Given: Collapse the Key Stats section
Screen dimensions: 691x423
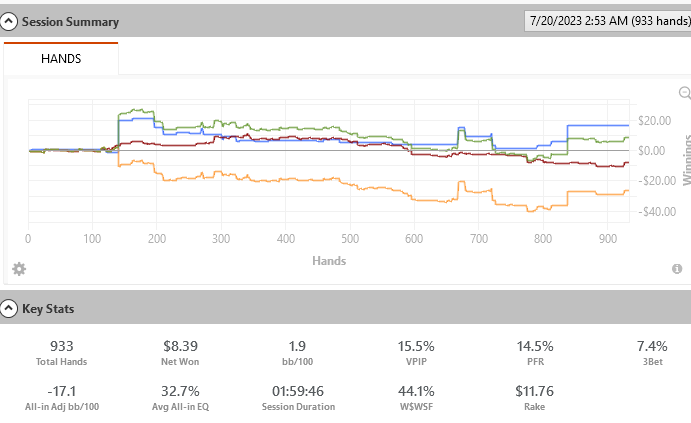Looking at the screenshot, I should 10,309.
